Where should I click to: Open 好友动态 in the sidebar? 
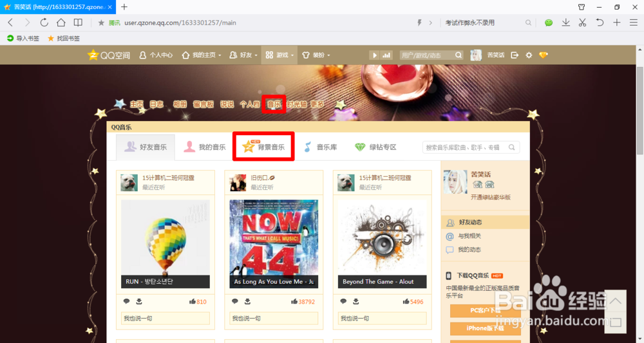(x=485, y=223)
